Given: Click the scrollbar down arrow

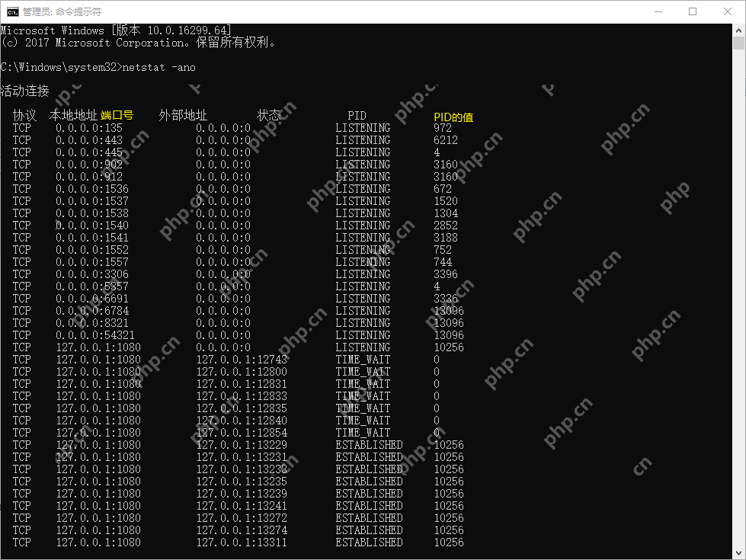Looking at the screenshot, I should click(738, 552).
